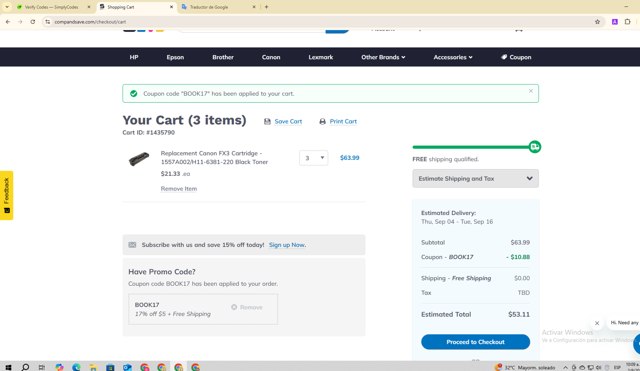Show hidden system tray icons

click(565, 367)
